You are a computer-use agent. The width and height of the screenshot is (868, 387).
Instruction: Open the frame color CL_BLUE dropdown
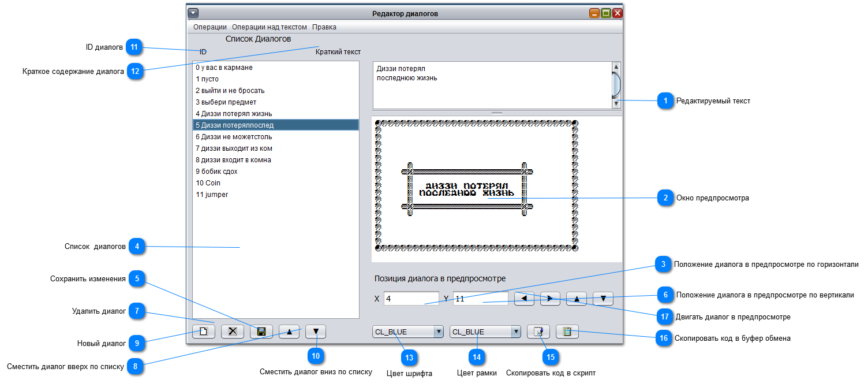pos(485,332)
